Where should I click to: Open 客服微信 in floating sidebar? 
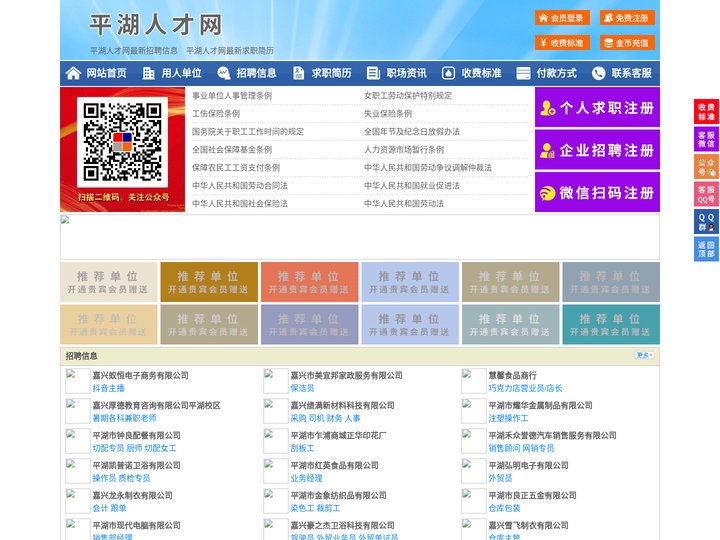(706, 139)
